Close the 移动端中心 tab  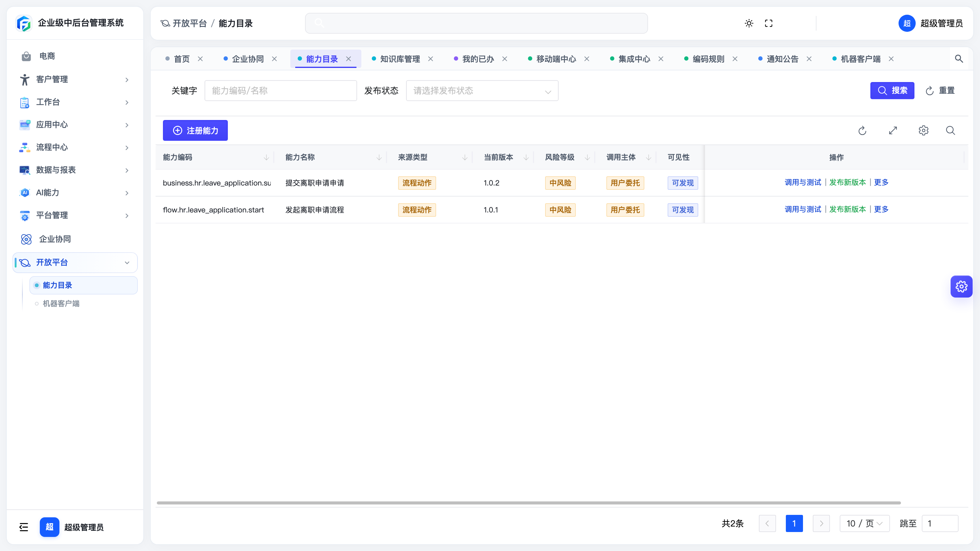[x=587, y=58]
